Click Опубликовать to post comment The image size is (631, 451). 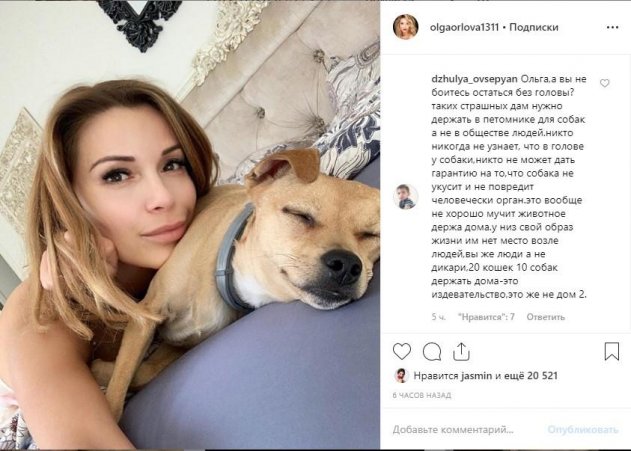583,430
